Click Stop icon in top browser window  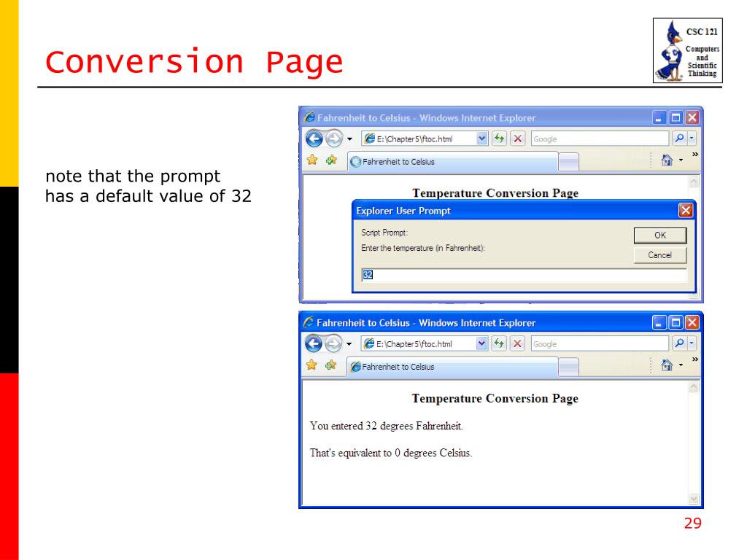click(518, 139)
